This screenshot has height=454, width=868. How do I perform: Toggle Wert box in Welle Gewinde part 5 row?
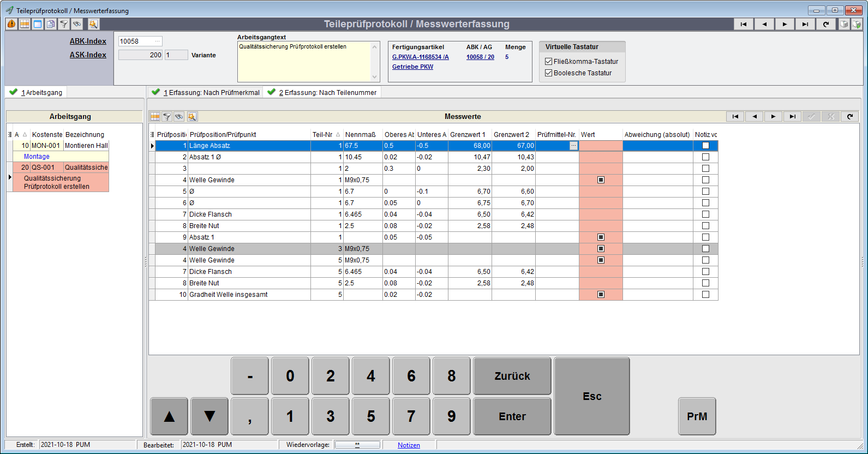(601, 260)
